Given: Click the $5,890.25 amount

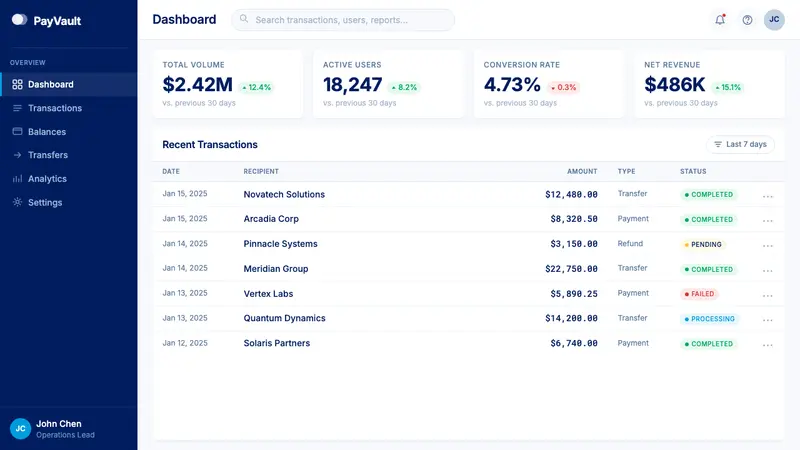Looking at the screenshot, I should point(573,294).
